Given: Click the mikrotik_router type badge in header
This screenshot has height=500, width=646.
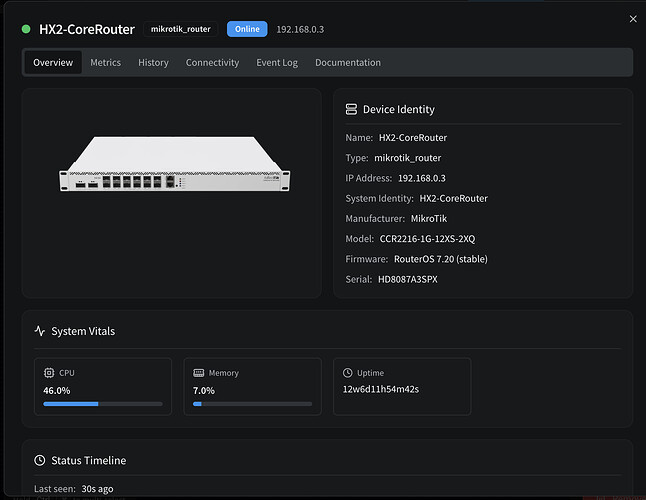Looking at the screenshot, I should 180,29.
